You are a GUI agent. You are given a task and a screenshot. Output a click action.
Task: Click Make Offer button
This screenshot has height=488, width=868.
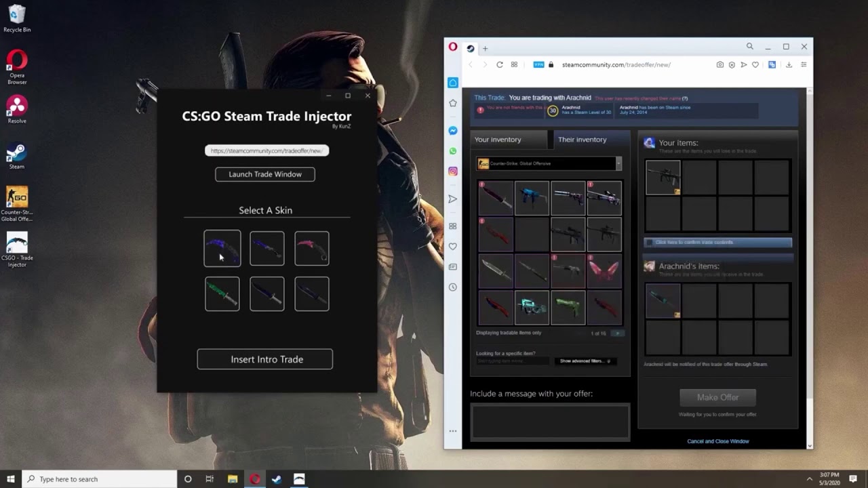[x=717, y=397]
